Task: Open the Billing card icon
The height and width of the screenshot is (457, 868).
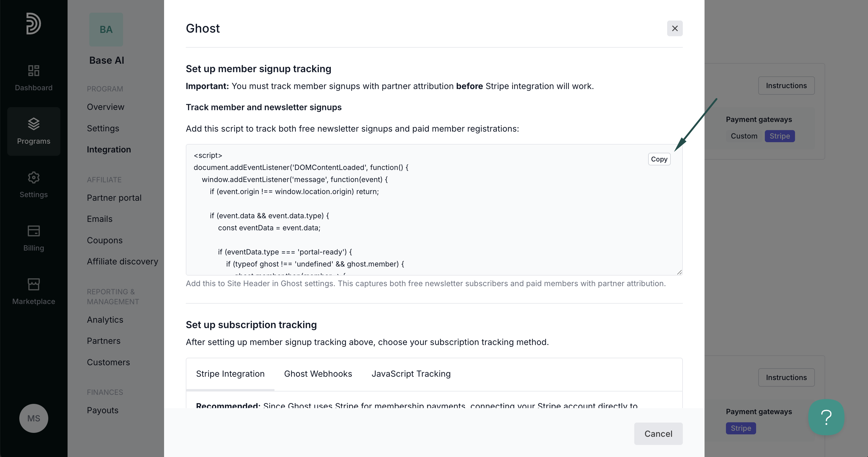Action: coord(34,231)
